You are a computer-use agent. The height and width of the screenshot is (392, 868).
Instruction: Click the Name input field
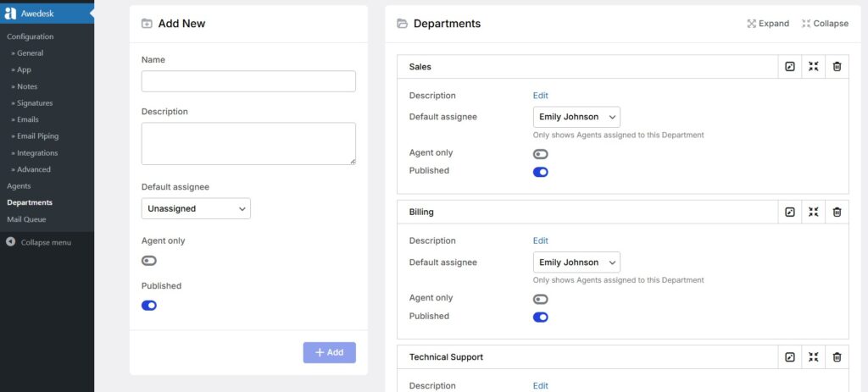[x=248, y=81]
